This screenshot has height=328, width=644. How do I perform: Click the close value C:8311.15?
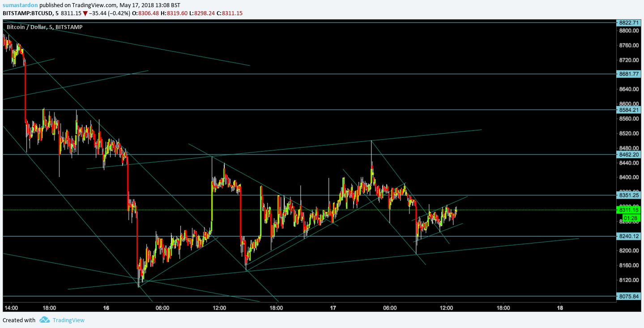[x=230, y=13]
